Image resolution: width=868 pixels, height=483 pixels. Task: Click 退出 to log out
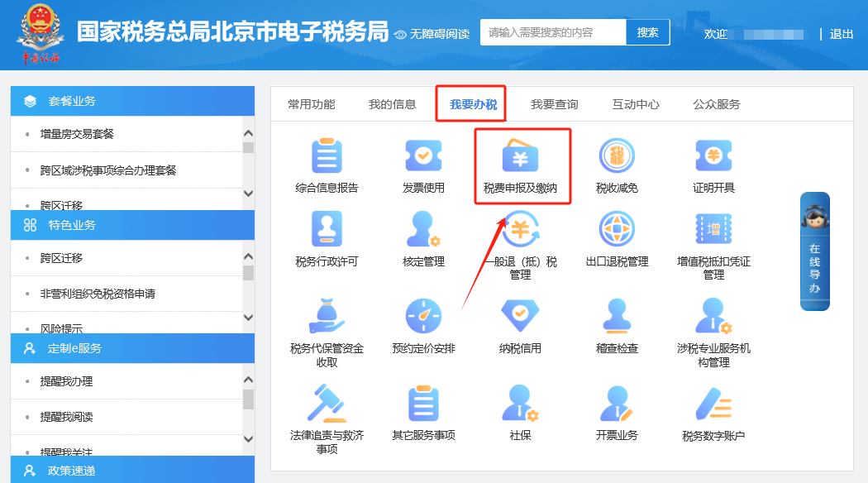[x=842, y=35]
